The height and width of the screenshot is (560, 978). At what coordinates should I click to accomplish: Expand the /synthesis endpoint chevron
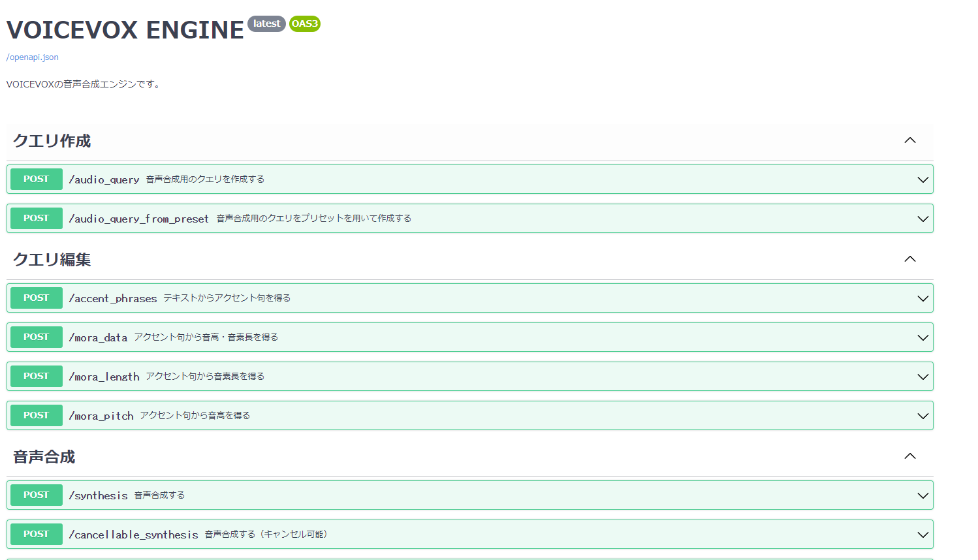(923, 495)
